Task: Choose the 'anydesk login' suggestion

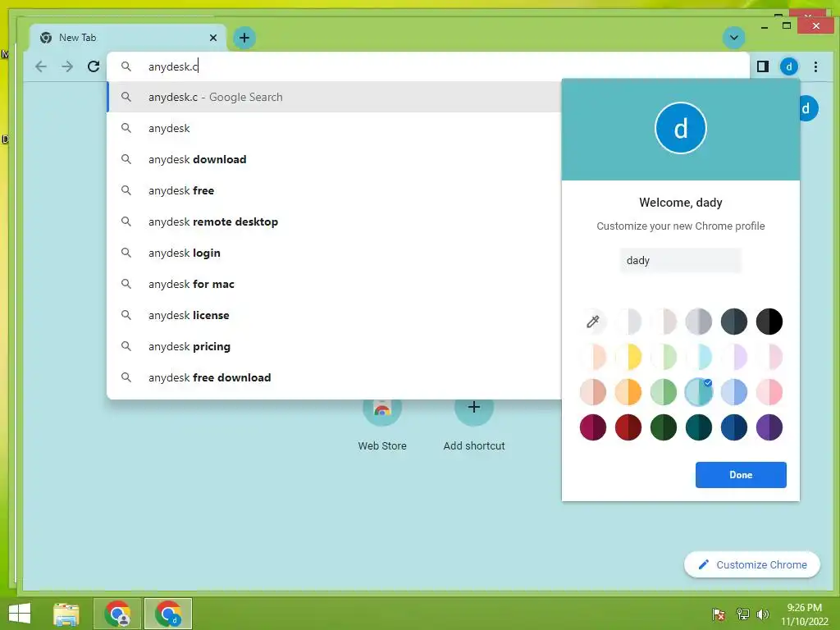Action: tap(335, 253)
